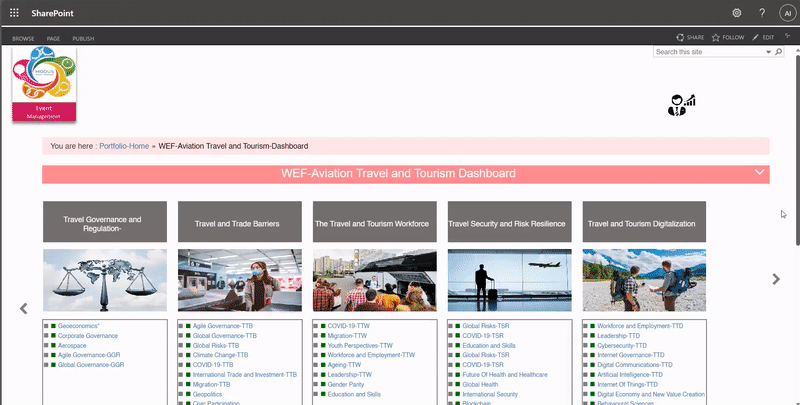Open the scales of justice thumbnail

(x=105, y=280)
